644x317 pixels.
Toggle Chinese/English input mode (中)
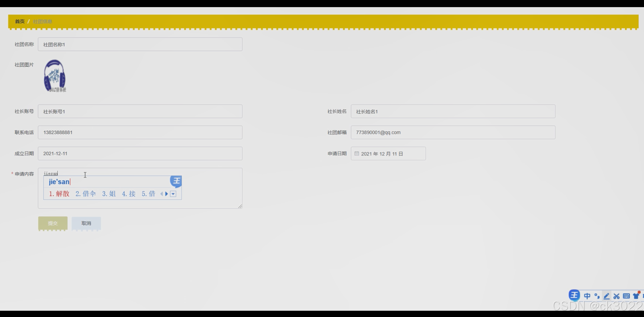click(x=587, y=296)
